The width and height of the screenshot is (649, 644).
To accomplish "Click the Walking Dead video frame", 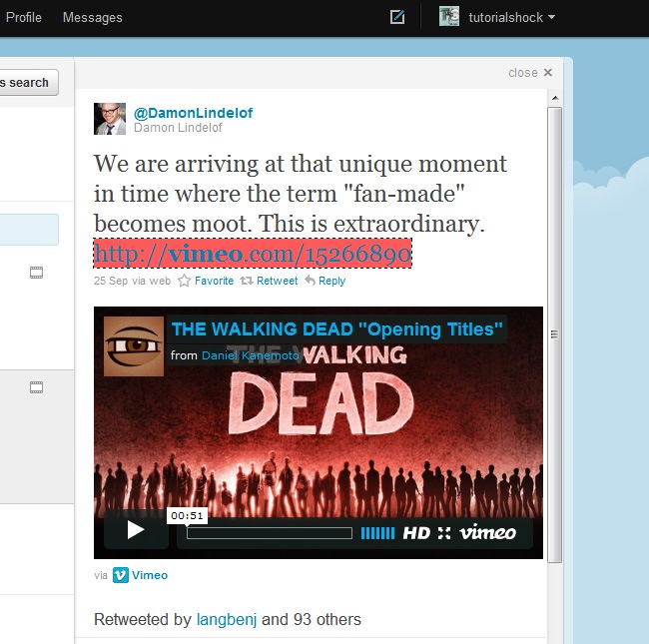I will pyautogui.click(x=319, y=433).
